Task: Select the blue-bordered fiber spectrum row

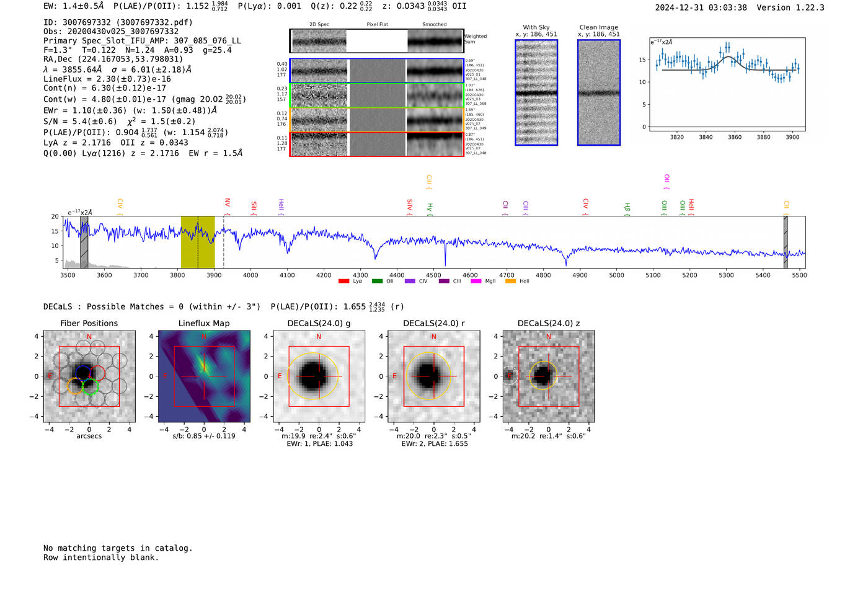Action: (377, 71)
